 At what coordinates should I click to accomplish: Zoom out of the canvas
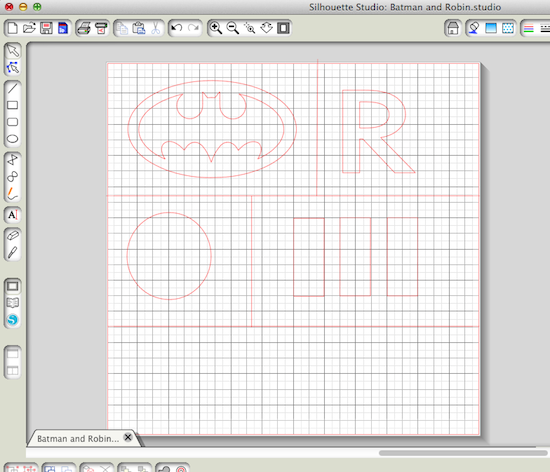tap(233, 28)
